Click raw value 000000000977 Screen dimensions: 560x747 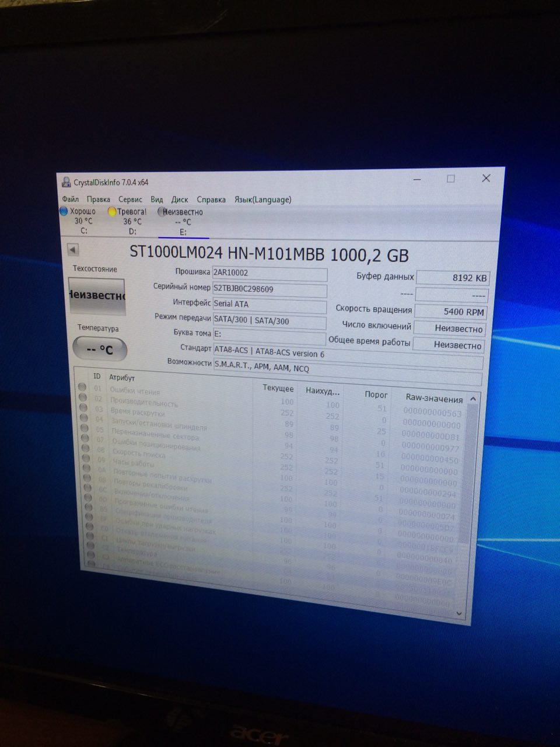[x=430, y=448]
